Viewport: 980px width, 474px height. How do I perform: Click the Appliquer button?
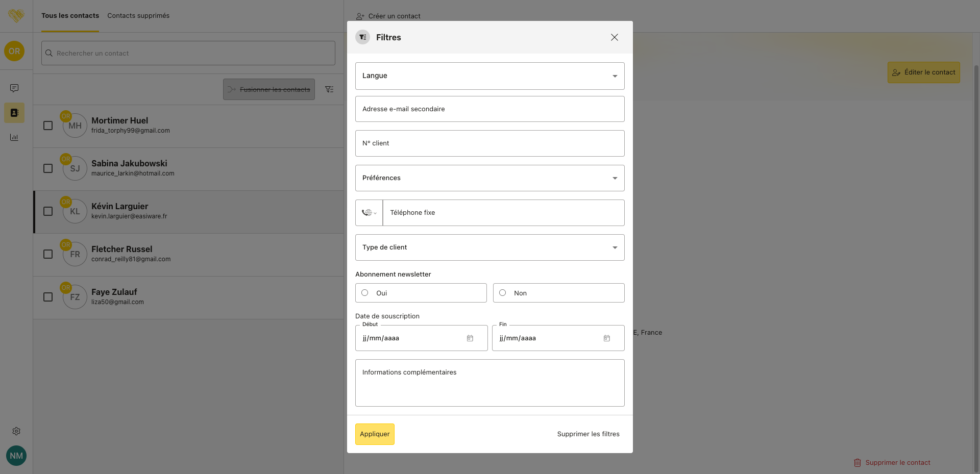(375, 434)
